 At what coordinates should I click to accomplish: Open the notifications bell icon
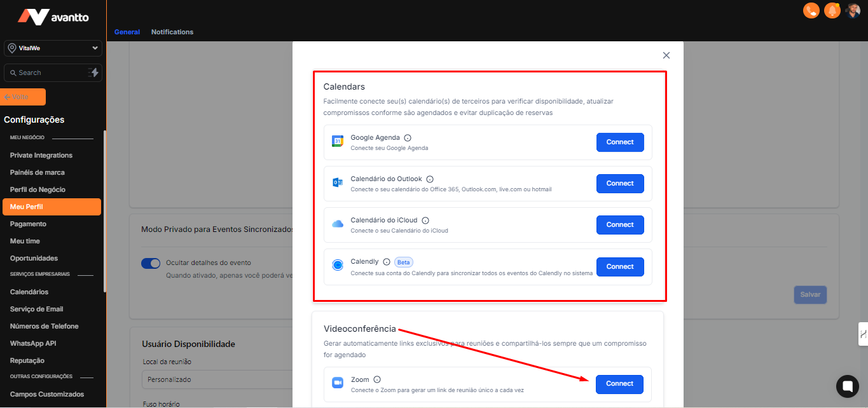point(832,11)
